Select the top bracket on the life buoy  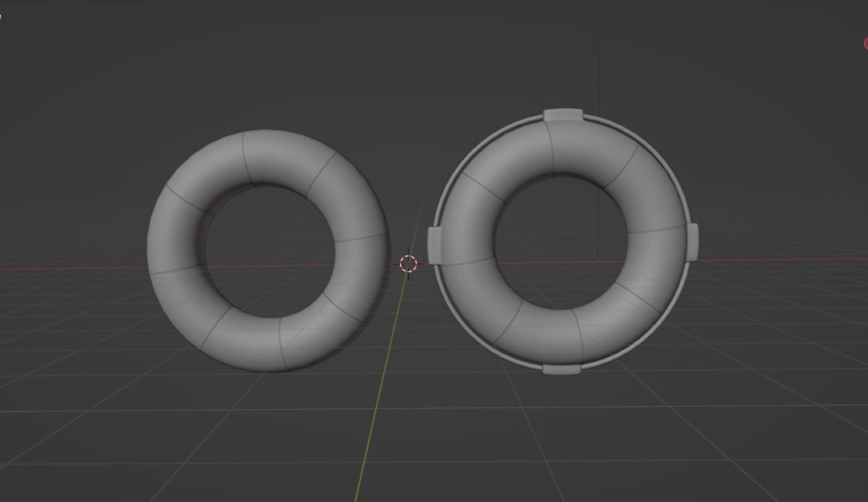tap(563, 115)
